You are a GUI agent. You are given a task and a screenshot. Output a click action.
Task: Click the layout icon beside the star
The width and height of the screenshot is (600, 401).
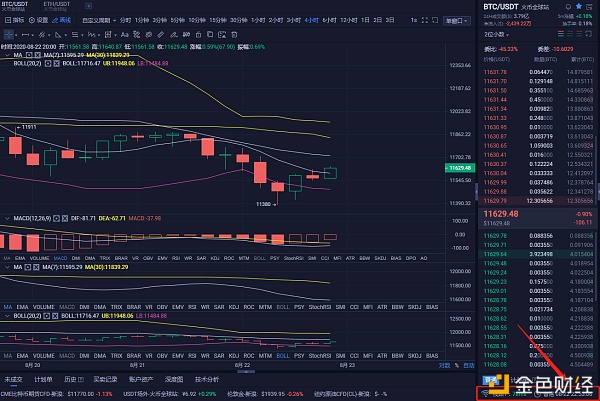[590, 7]
